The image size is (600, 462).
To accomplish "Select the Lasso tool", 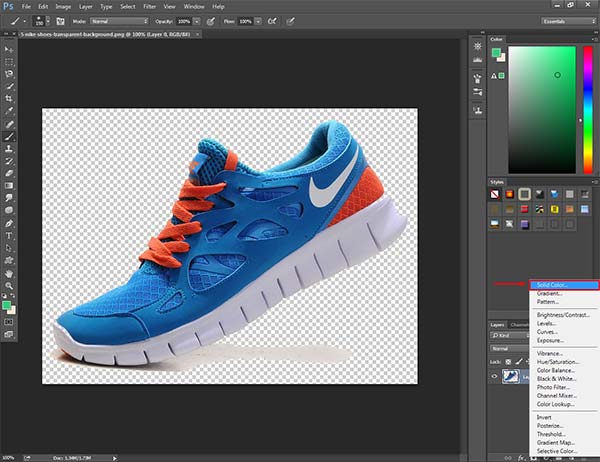I will (8, 74).
